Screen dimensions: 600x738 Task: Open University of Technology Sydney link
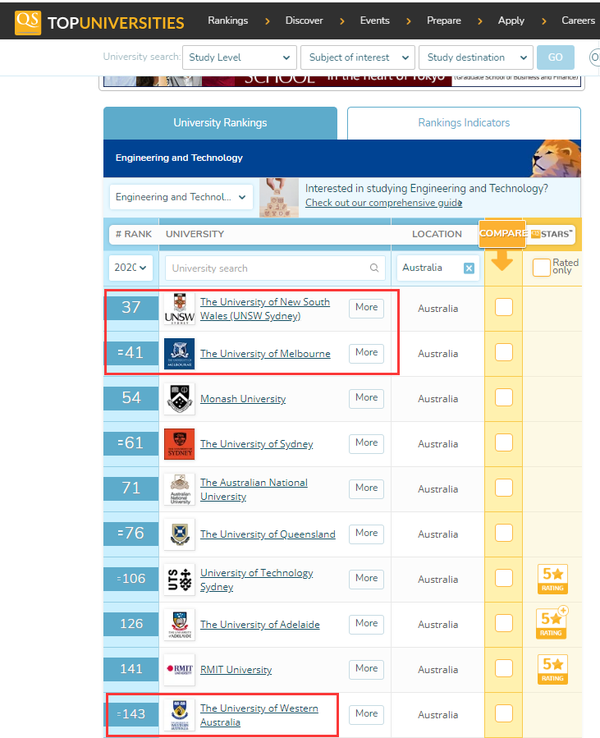pos(256,580)
